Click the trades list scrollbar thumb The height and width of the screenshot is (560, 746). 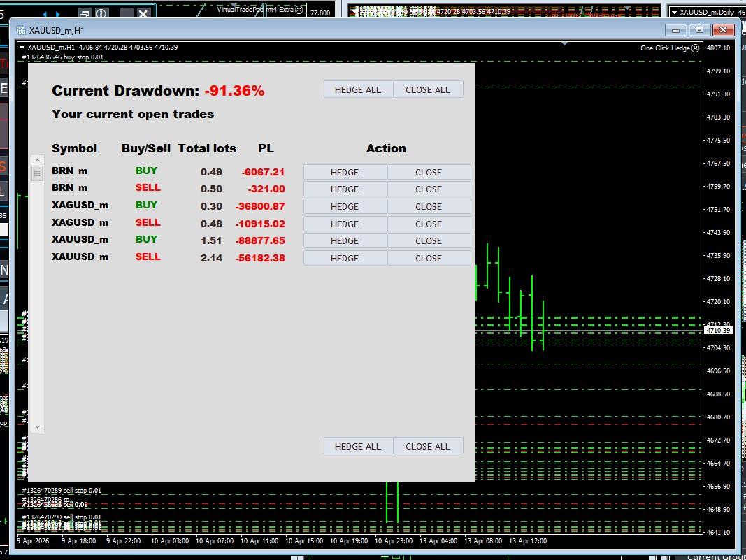click(37, 173)
